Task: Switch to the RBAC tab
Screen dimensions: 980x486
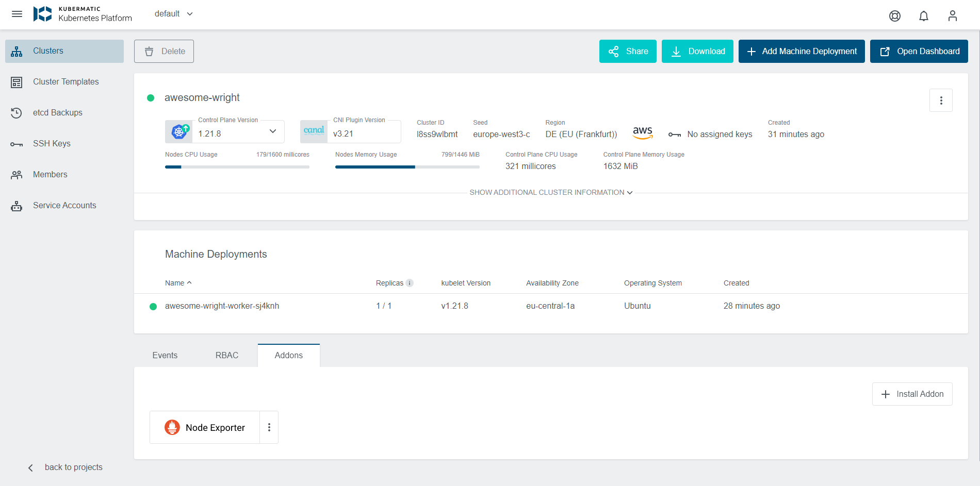Action: [227, 355]
